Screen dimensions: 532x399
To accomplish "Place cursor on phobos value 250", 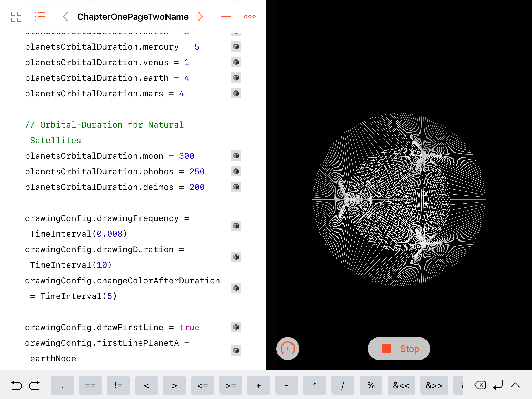I will (x=197, y=171).
